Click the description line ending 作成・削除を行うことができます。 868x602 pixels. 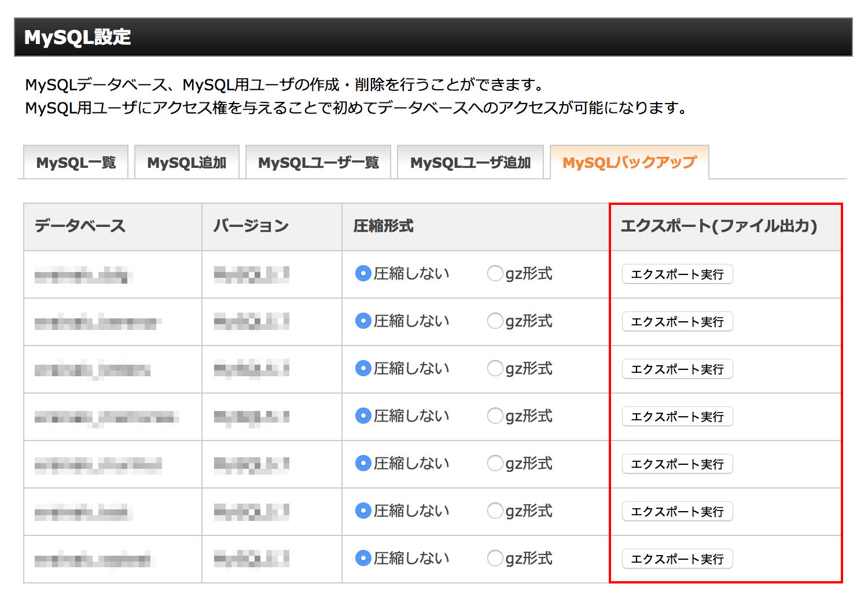[x=286, y=85]
